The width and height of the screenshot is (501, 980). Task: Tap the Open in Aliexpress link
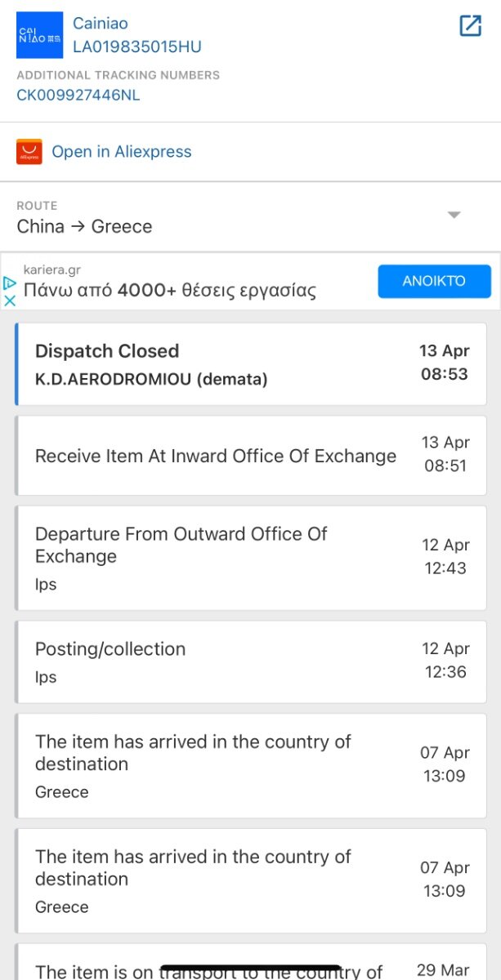tap(122, 152)
